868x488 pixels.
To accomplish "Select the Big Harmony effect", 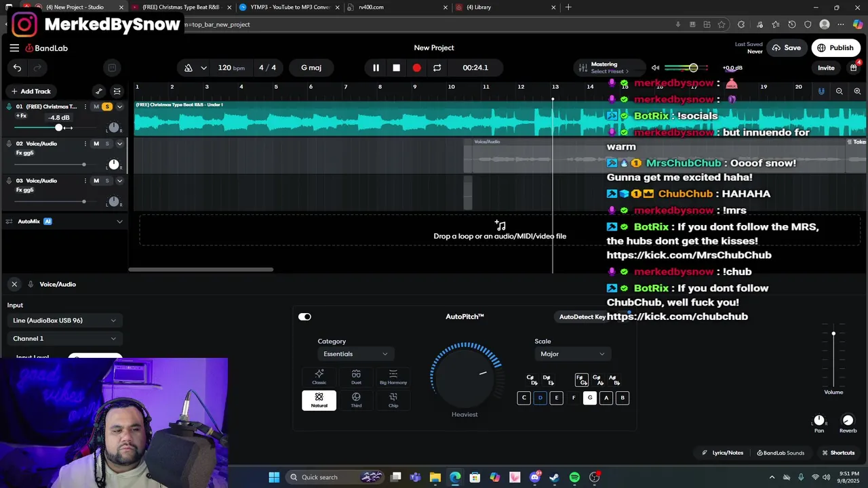I will point(393,378).
